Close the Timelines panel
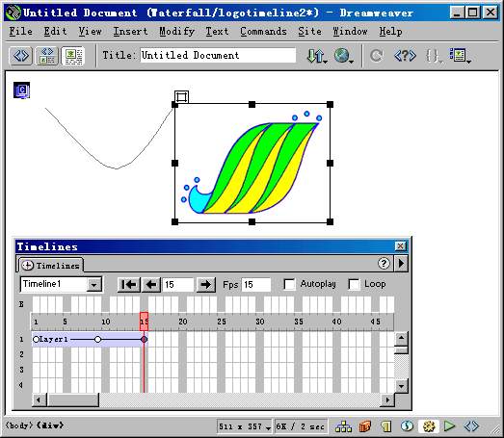Screen dimensions: 504x438 (400, 246)
